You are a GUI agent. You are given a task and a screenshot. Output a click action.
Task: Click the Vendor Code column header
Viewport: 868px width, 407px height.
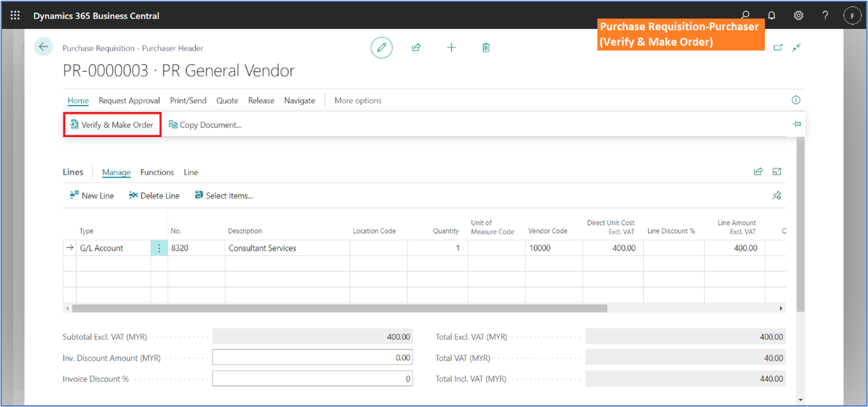click(548, 231)
